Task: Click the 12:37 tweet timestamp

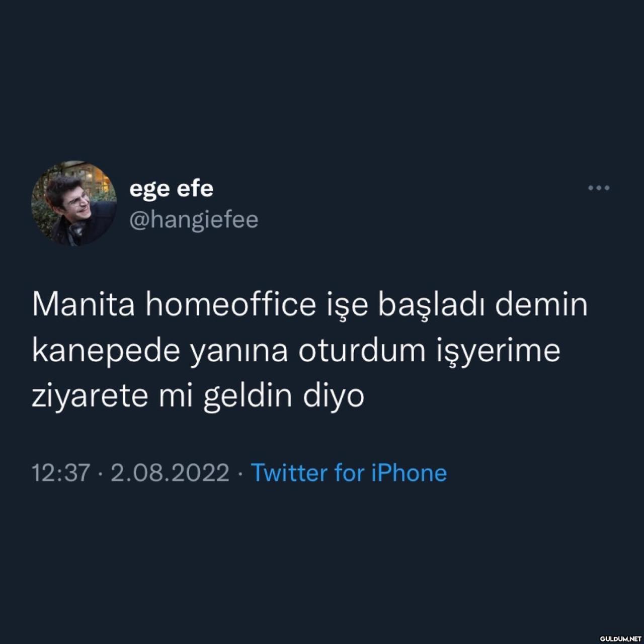Action: pyautogui.click(x=61, y=473)
